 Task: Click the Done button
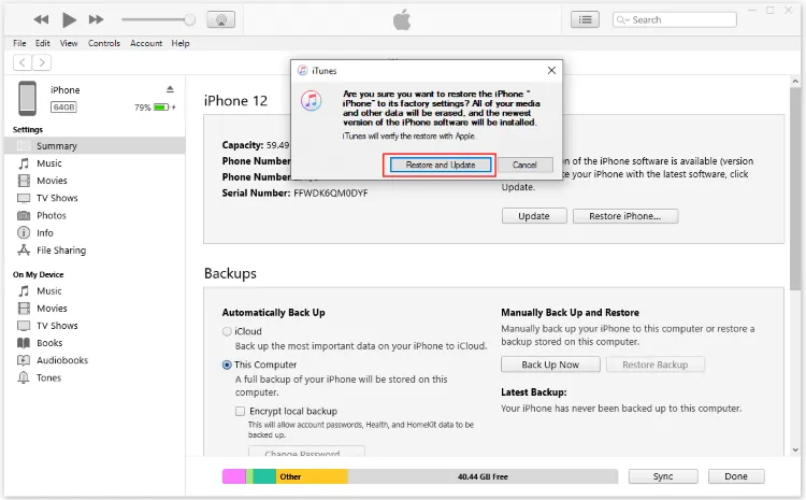[x=736, y=477]
